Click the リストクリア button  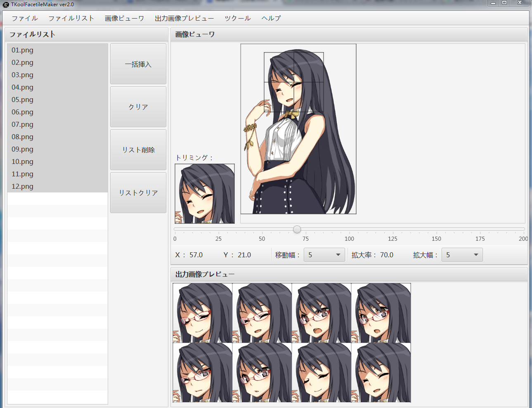click(138, 193)
